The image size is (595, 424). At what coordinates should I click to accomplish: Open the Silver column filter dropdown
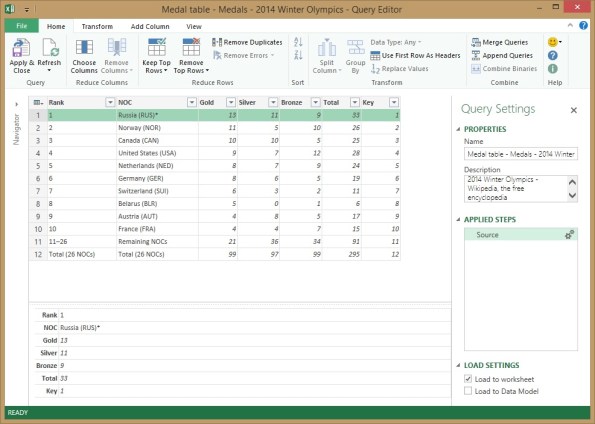pos(273,102)
